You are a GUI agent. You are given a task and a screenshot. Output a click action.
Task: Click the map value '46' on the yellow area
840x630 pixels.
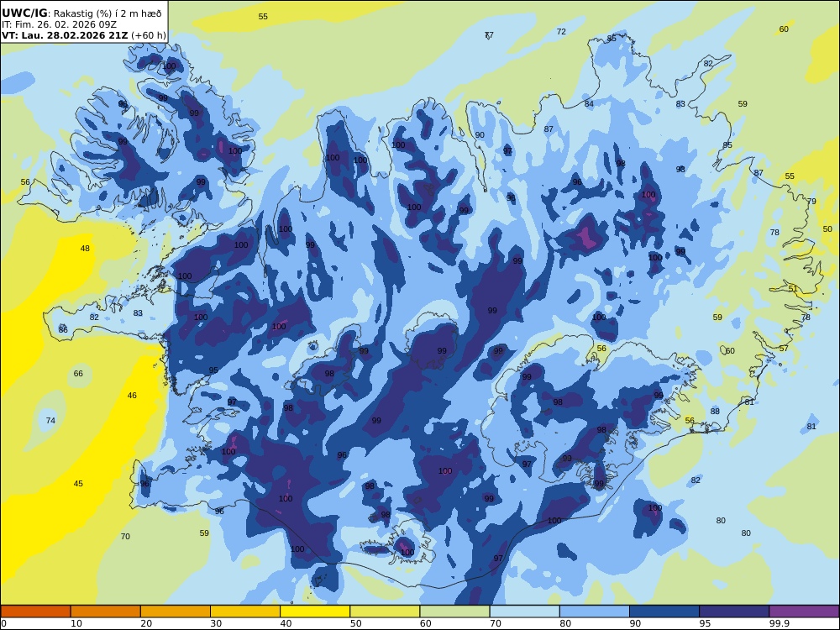pyautogui.click(x=132, y=396)
